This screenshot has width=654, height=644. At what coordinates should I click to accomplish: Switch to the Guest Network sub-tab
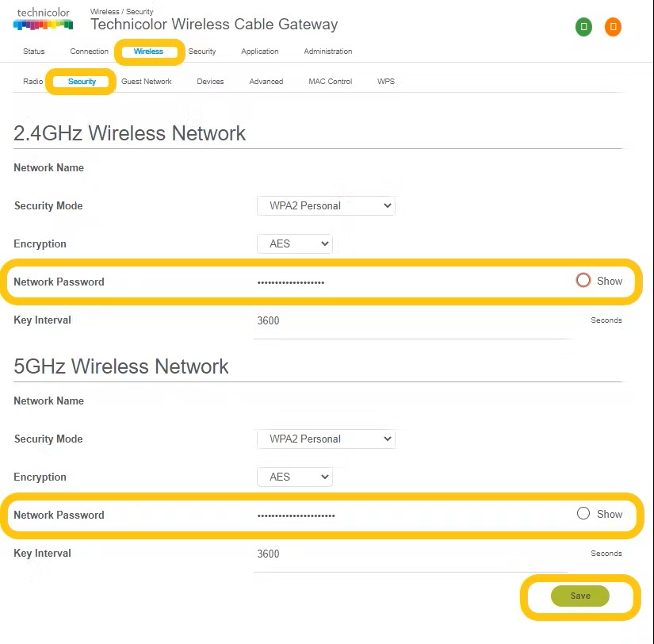point(147,82)
